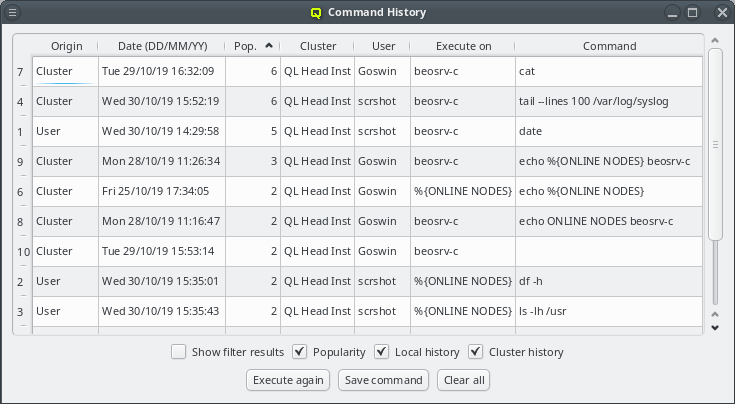The width and height of the screenshot is (735, 404).
Task: Click popularity value 3 cell
Action: click(x=253, y=161)
